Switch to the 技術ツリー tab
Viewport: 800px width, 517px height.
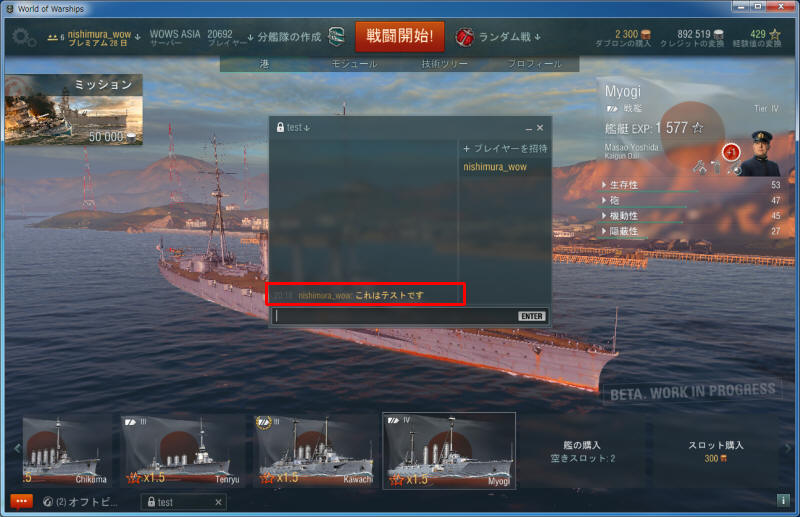click(444, 64)
